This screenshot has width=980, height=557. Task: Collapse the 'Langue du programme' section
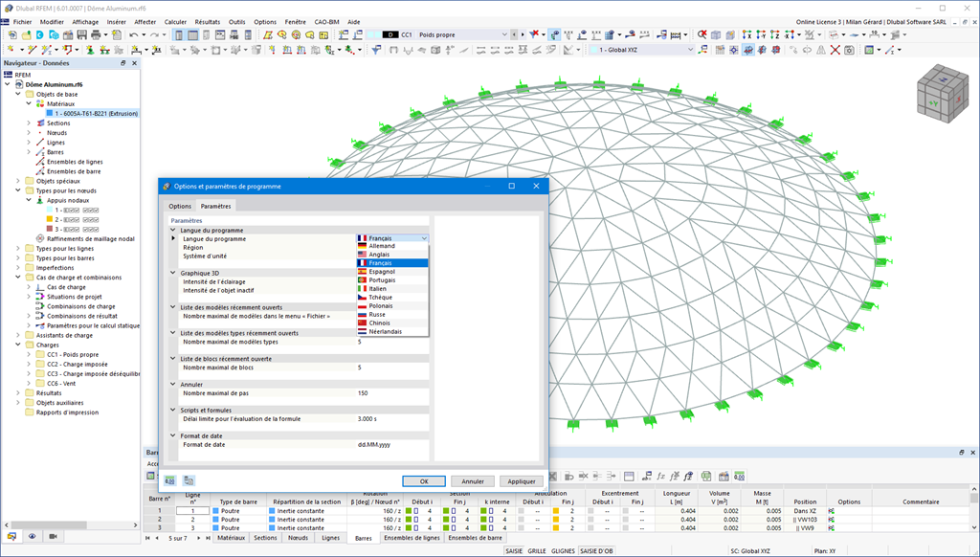[173, 230]
